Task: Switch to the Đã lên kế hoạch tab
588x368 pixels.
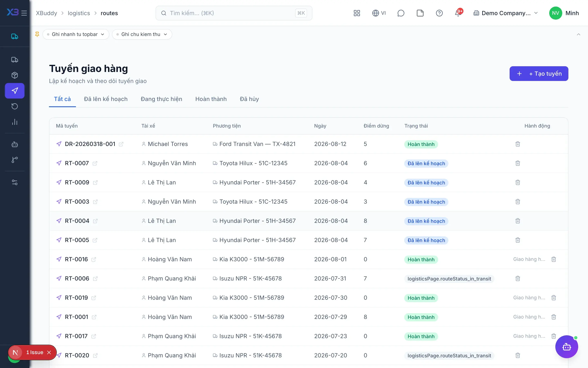Action: pyautogui.click(x=106, y=99)
